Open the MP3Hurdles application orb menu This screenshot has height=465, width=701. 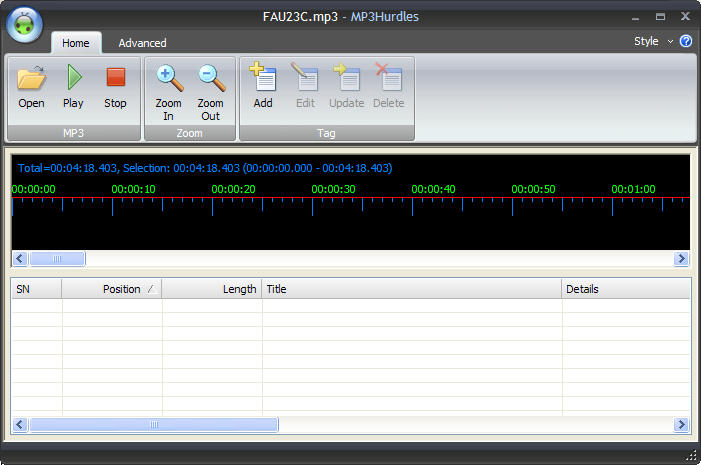[x=25, y=25]
